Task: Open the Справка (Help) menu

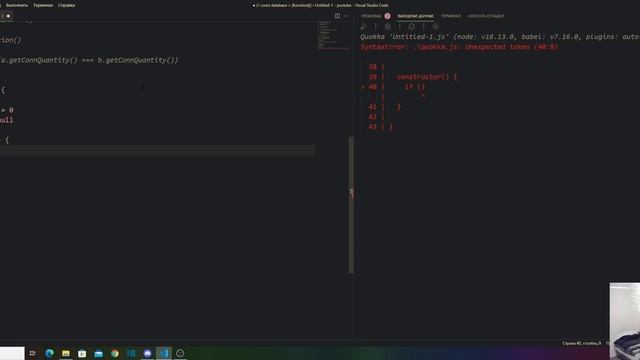Action: (66, 5)
